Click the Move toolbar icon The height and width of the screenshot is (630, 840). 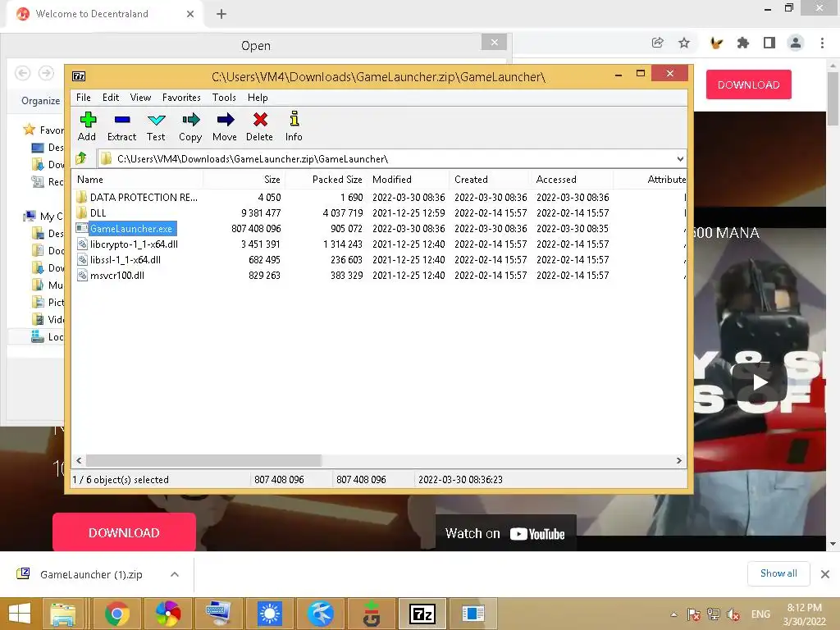(225, 120)
